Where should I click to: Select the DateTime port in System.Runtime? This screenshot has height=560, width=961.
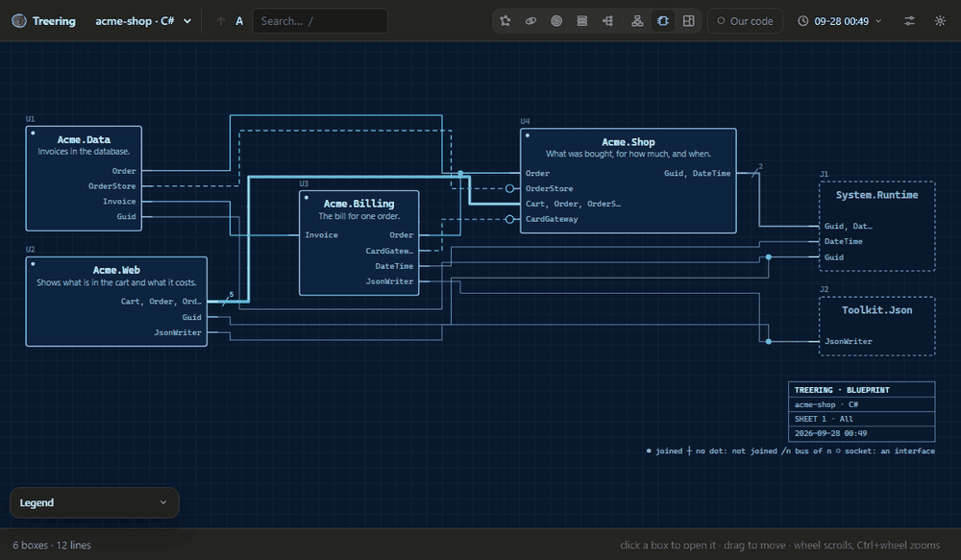[x=844, y=241]
